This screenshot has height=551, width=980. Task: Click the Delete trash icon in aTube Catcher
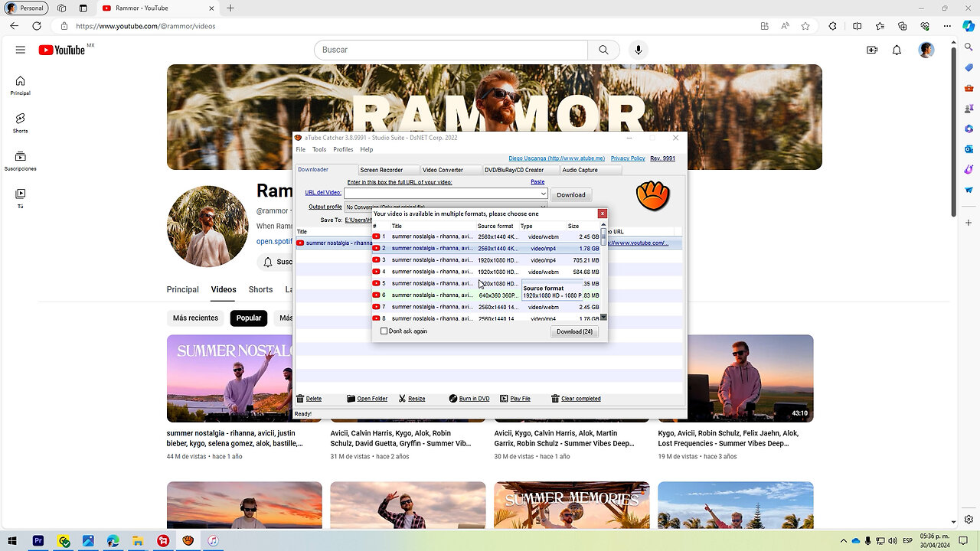[301, 399]
